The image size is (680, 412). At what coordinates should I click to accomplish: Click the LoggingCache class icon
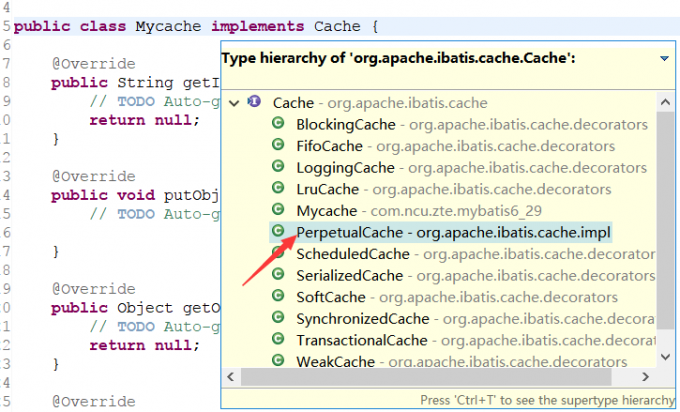(x=279, y=167)
